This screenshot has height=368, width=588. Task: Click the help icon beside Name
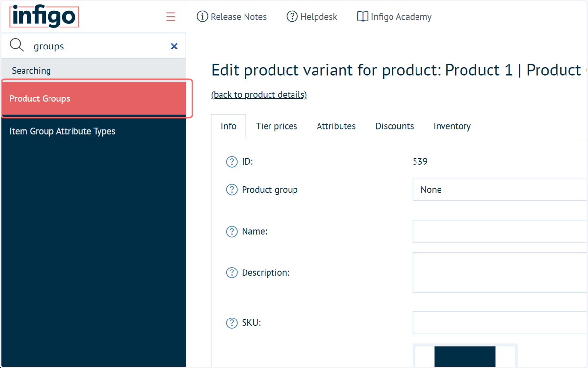coord(232,232)
